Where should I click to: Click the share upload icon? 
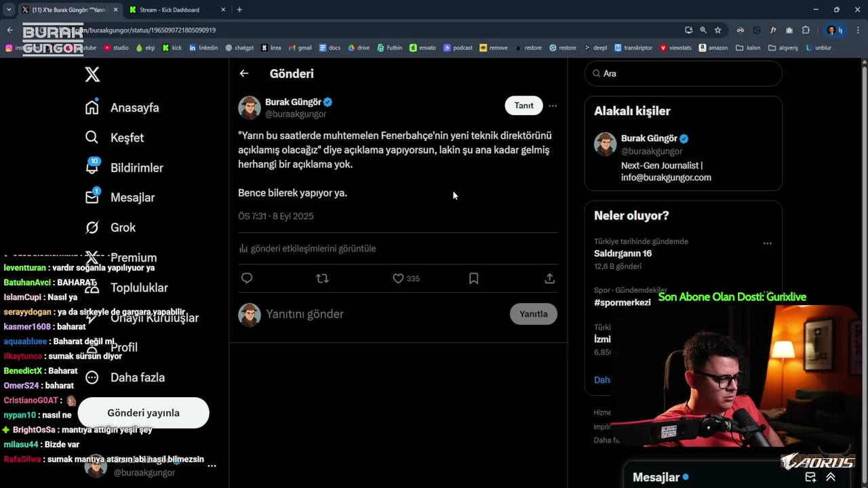click(x=550, y=278)
